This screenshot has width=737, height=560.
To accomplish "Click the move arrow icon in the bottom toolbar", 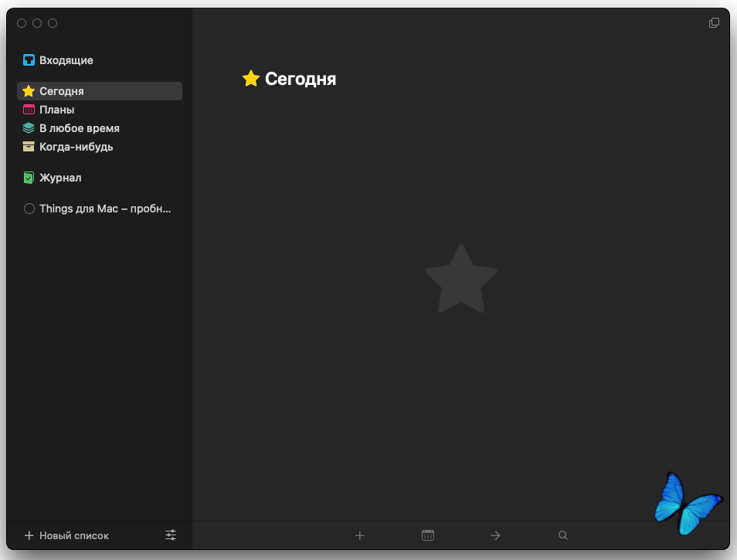I will point(495,535).
